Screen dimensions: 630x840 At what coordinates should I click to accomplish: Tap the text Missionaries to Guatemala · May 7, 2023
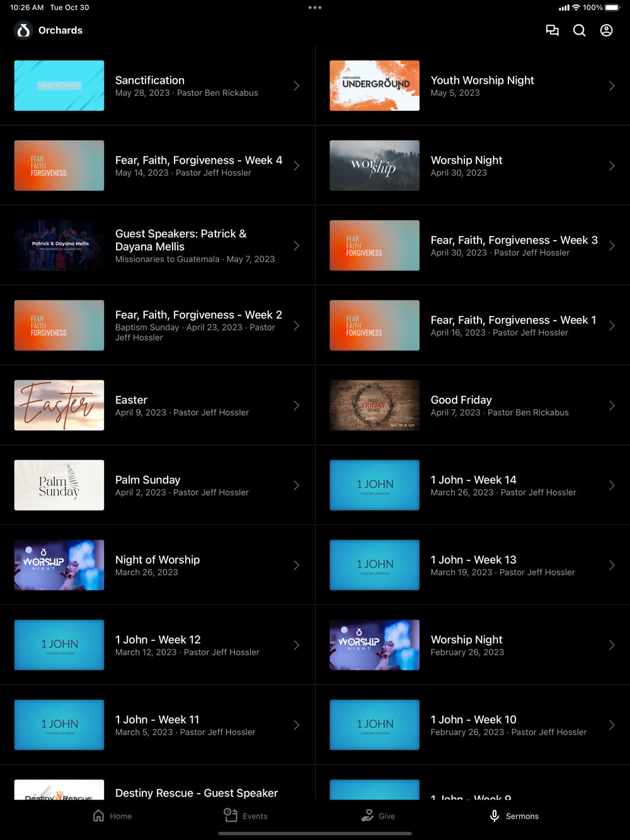[195, 259]
